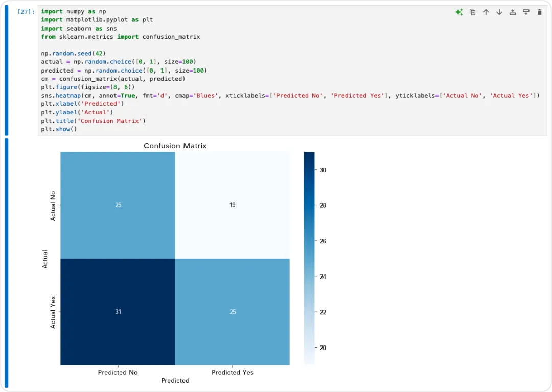Collapse the output via its blue side bar
The image size is (552, 392).
coord(6,263)
